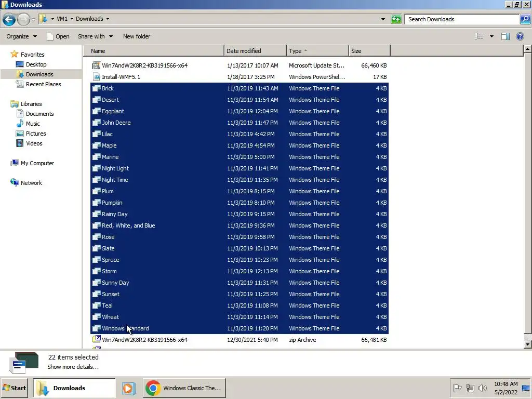Click the Back navigation arrow

click(9, 19)
